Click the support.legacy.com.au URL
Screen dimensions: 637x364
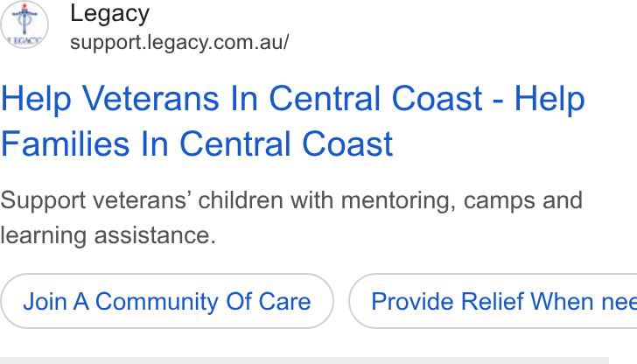[x=179, y=42]
